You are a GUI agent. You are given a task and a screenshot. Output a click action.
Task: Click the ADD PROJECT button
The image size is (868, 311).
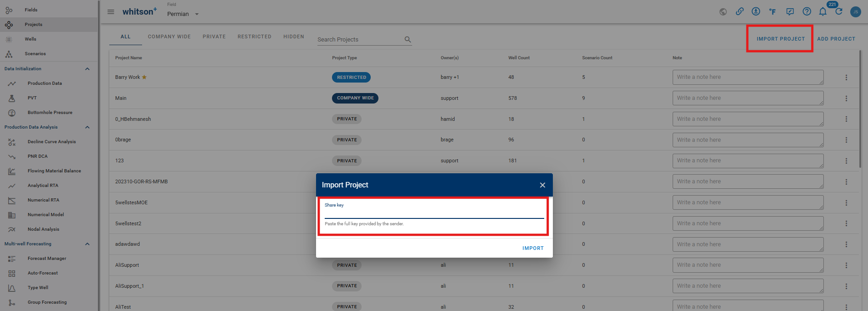coord(836,39)
